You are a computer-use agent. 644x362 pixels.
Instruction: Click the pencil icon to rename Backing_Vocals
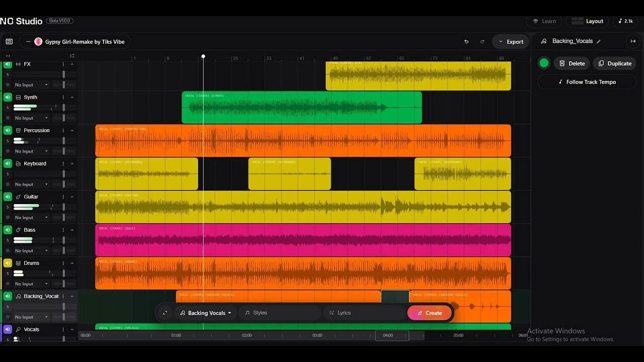pyautogui.click(x=599, y=41)
